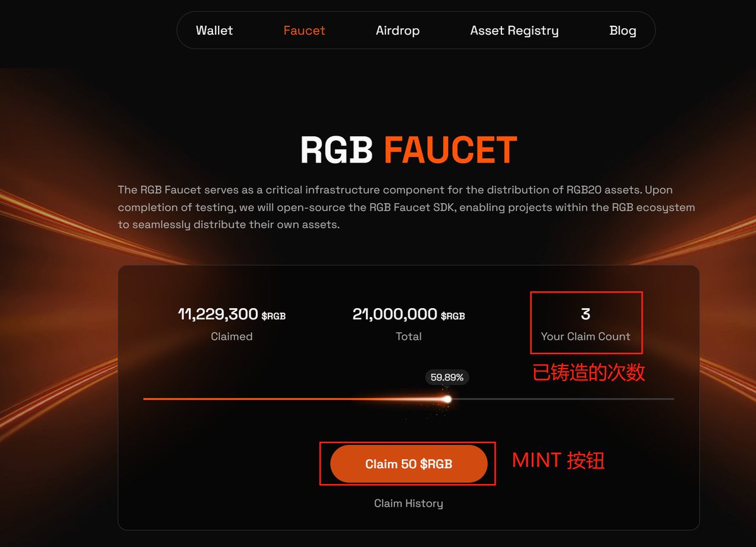Viewport: 756px width, 547px height.
Task: Click the Your Claim Count label
Action: (585, 337)
